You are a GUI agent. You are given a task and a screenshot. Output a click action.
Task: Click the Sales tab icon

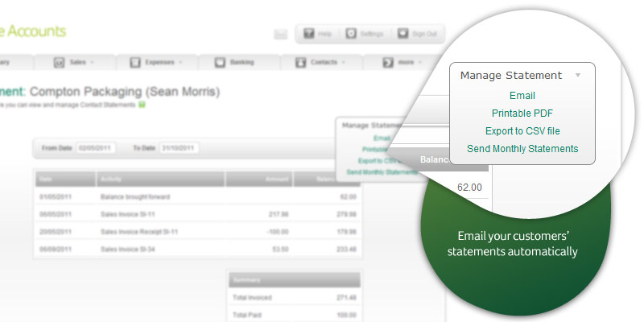click(x=59, y=63)
